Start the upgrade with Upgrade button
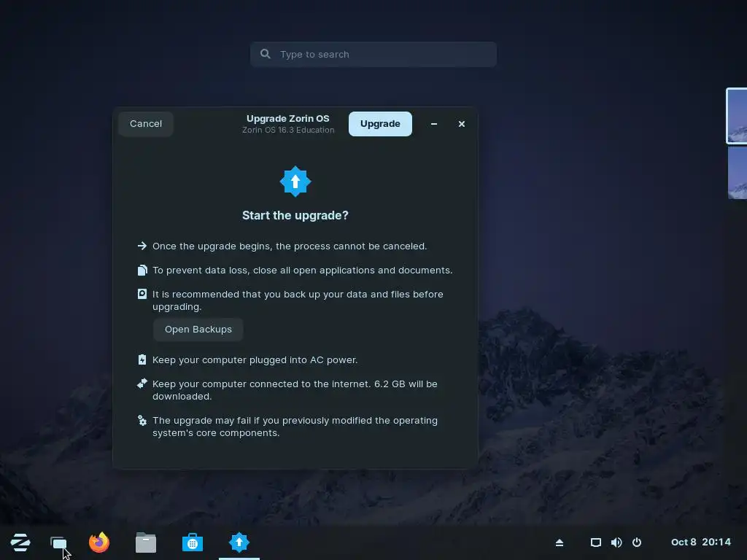The image size is (747, 560). pyautogui.click(x=380, y=124)
